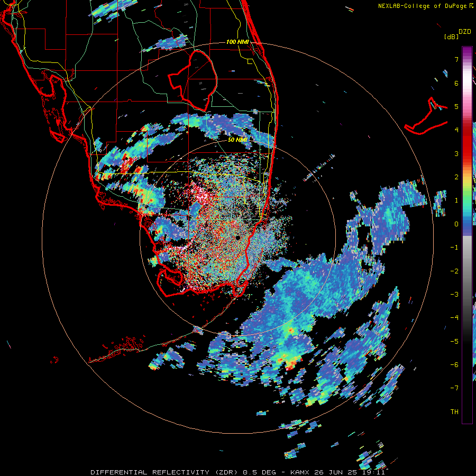Select the -5 dB scale tick label
The width and height of the screenshot is (476, 476).
(x=454, y=342)
